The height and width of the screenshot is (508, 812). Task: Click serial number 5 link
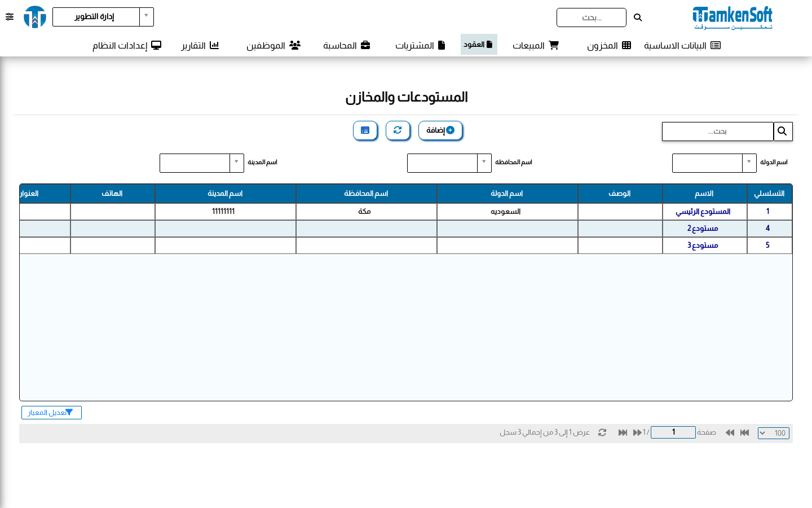[x=767, y=245]
